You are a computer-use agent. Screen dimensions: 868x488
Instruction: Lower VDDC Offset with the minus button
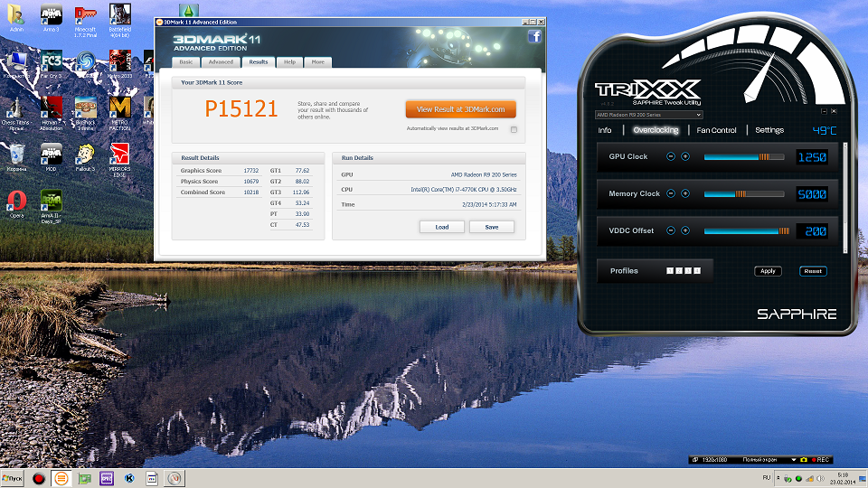coord(670,230)
